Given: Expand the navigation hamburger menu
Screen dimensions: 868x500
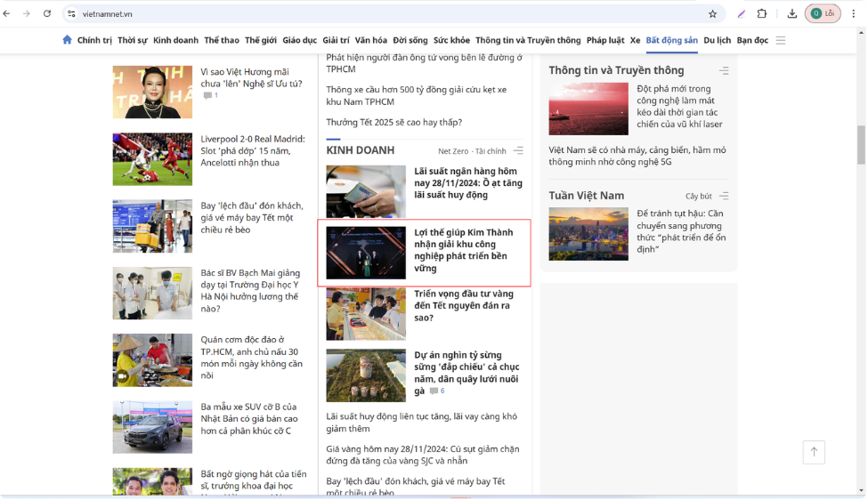Looking at the screenshot, I should [x=781, y=40].
